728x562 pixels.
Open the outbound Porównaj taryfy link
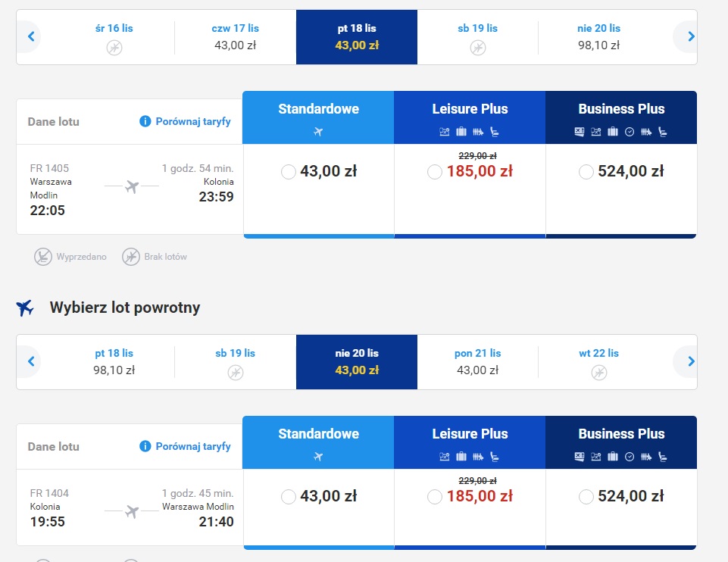193,121
